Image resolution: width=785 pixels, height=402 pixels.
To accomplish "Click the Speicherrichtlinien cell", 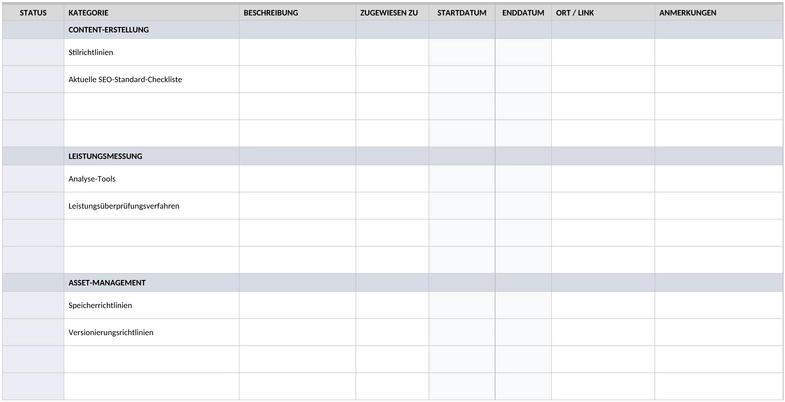I will tap(152, 305).
